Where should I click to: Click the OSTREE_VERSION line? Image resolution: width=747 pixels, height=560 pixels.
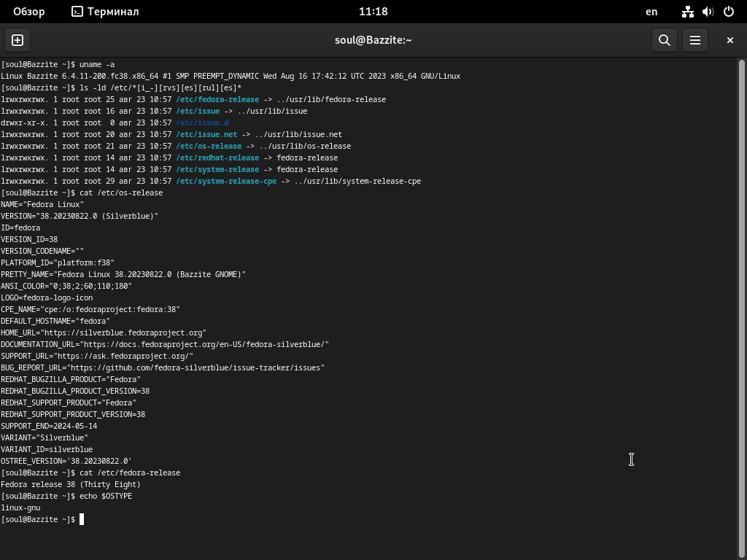66,461
